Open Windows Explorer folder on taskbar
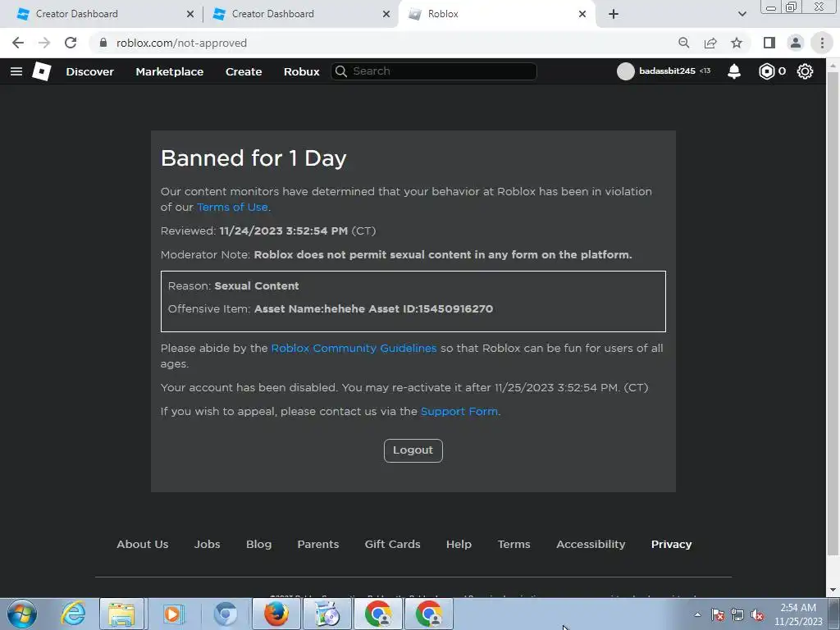The width and height of the screenshot is (840, 630). click(x=121, y=614)
